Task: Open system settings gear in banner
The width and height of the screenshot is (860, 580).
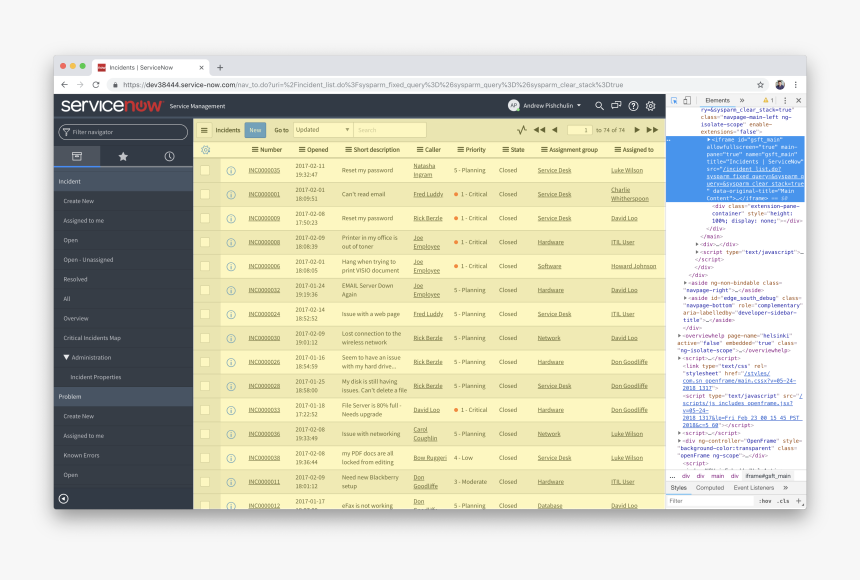Action: [x=650, y=106]
